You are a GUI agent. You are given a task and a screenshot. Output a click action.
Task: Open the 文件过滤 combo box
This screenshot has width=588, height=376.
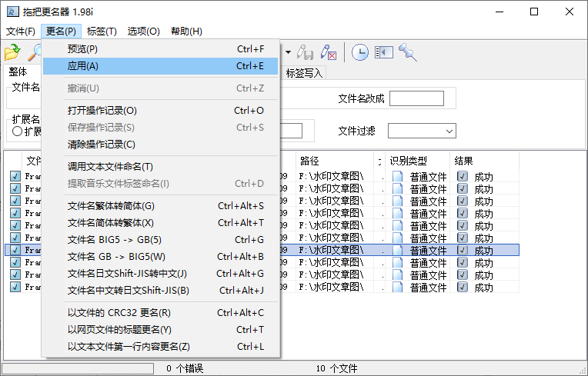422,131
